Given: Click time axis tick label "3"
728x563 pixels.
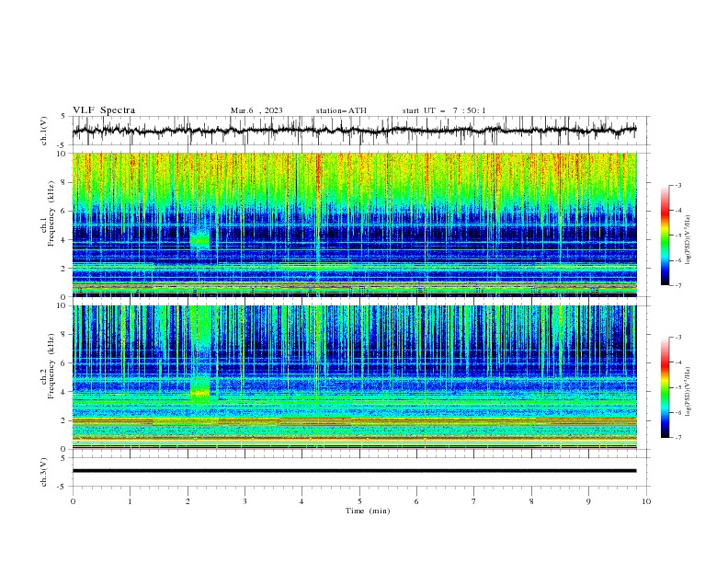Looking at the screenshot, I should (245, 501).
